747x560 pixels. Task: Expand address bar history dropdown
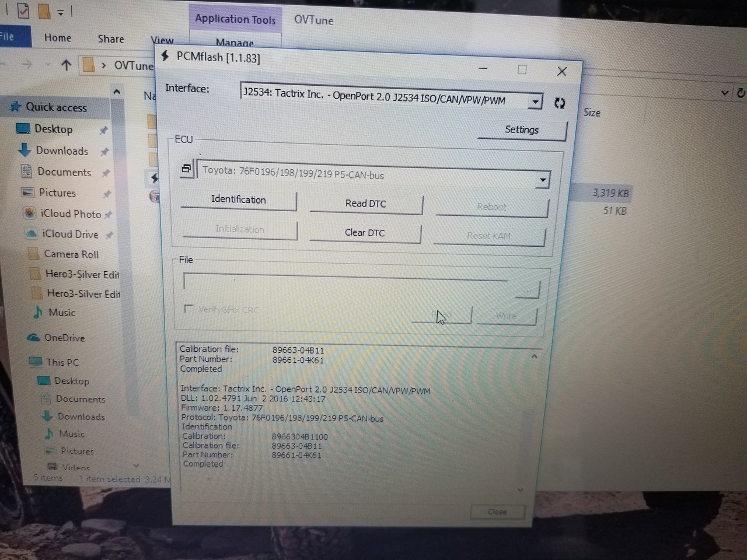tap(725, 92)
